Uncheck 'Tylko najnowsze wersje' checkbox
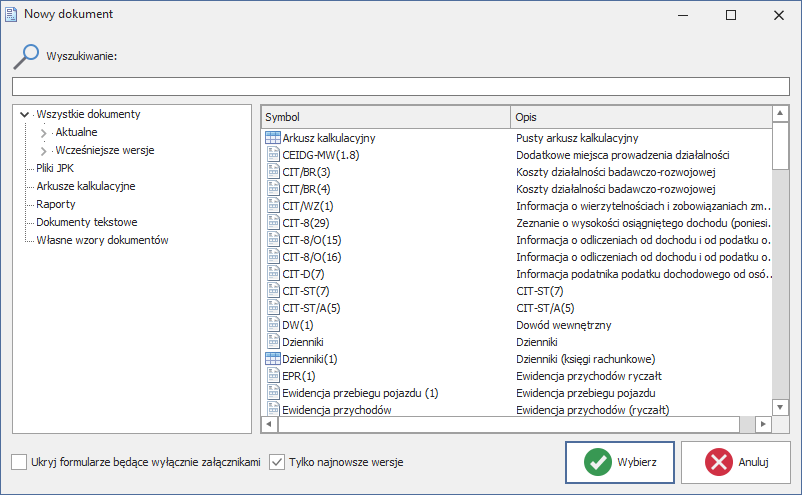Screen dimensions: 802x495 click(278, 462)
